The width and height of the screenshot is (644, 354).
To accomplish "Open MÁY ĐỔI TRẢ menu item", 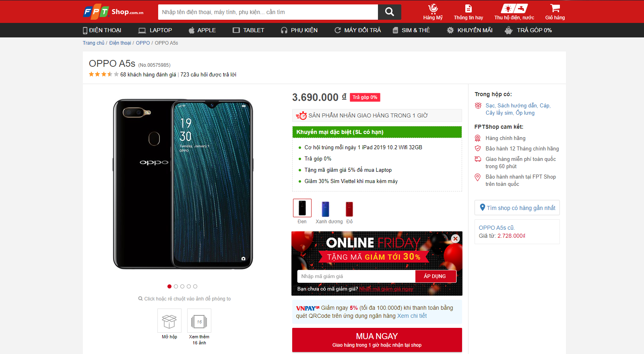I will 357,30.
